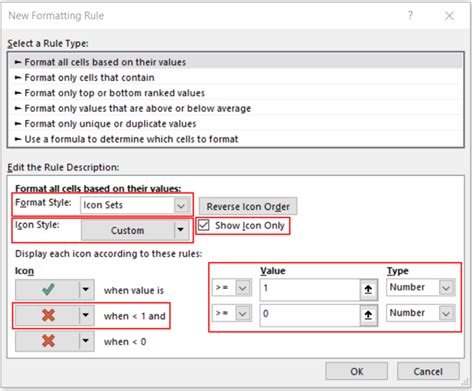Uncheck the Show Icon Only checkbox

point(203,225)
